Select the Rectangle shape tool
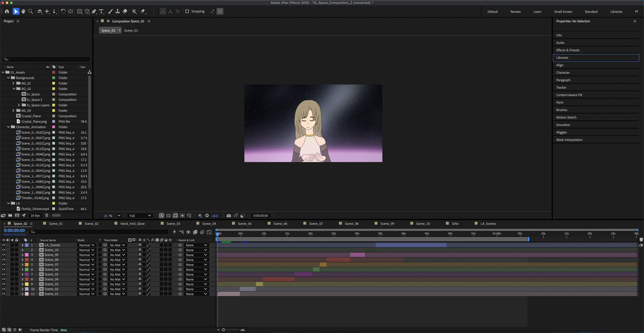The image size is (644, 333). coord(80,11)
